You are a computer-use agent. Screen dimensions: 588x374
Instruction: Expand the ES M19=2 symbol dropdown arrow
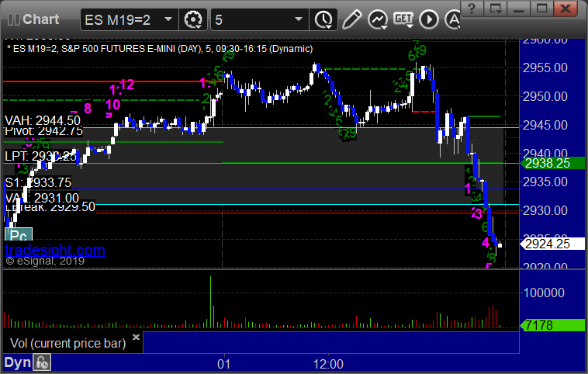tap(168, 19)
